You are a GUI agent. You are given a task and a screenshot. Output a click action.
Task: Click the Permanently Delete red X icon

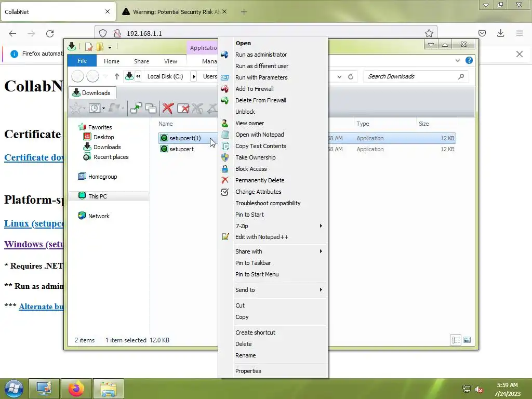click(x=224, y=180)
